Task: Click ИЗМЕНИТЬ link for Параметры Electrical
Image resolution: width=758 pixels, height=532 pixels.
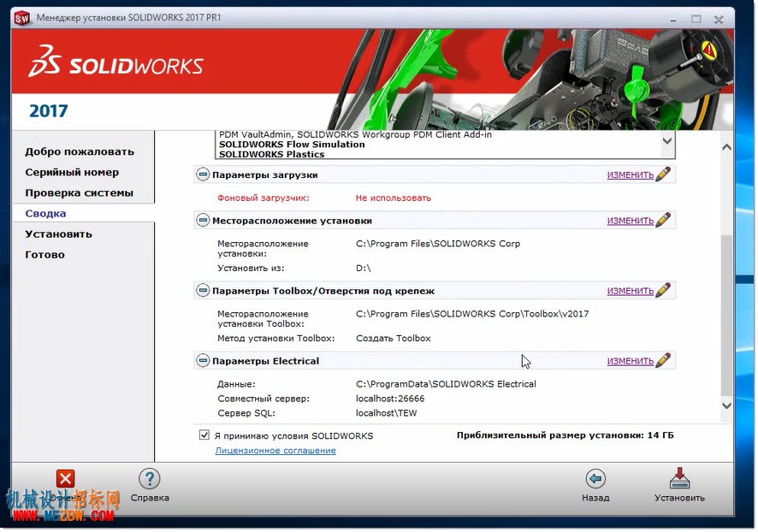Action: tap(631, 362)
